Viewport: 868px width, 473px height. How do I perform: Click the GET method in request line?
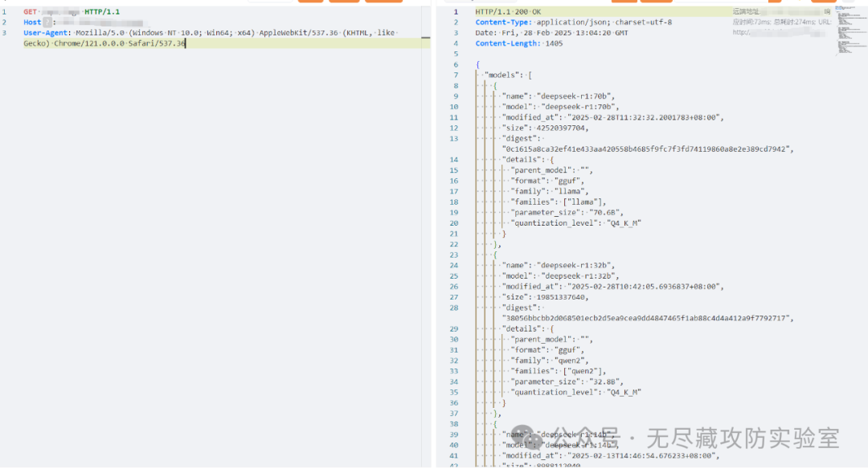point(30,11)
